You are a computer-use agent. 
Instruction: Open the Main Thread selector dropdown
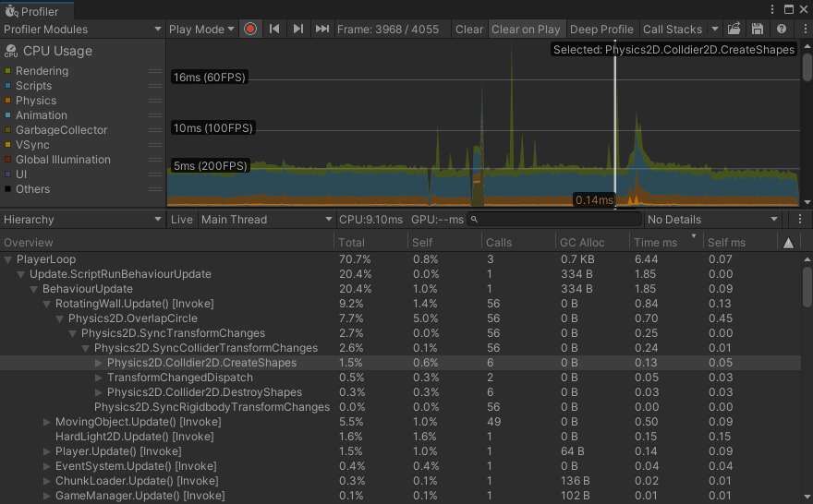266,220
